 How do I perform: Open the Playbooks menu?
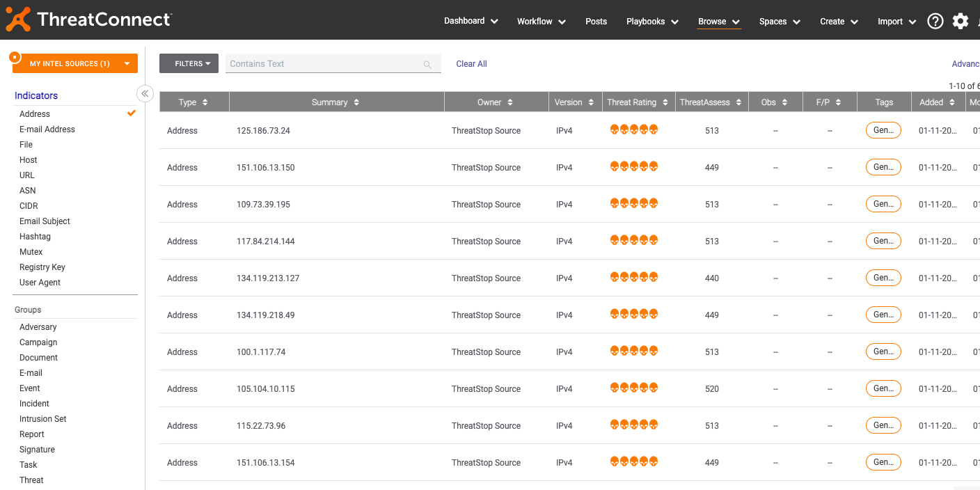click(x=652, y=22)
